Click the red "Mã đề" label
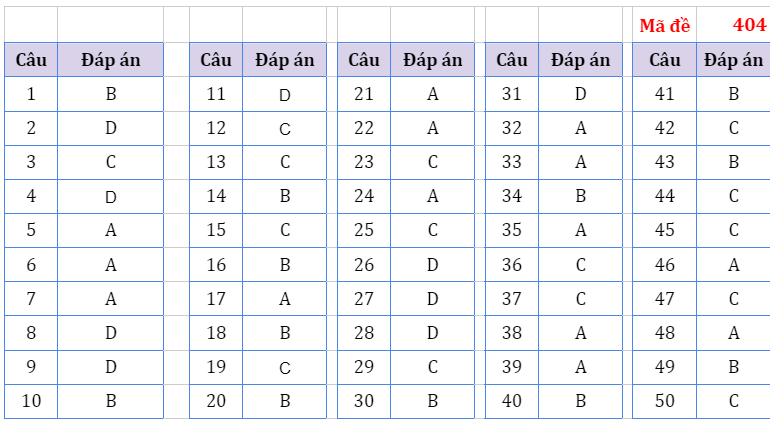772x421 pixels. tap(664, 25)
